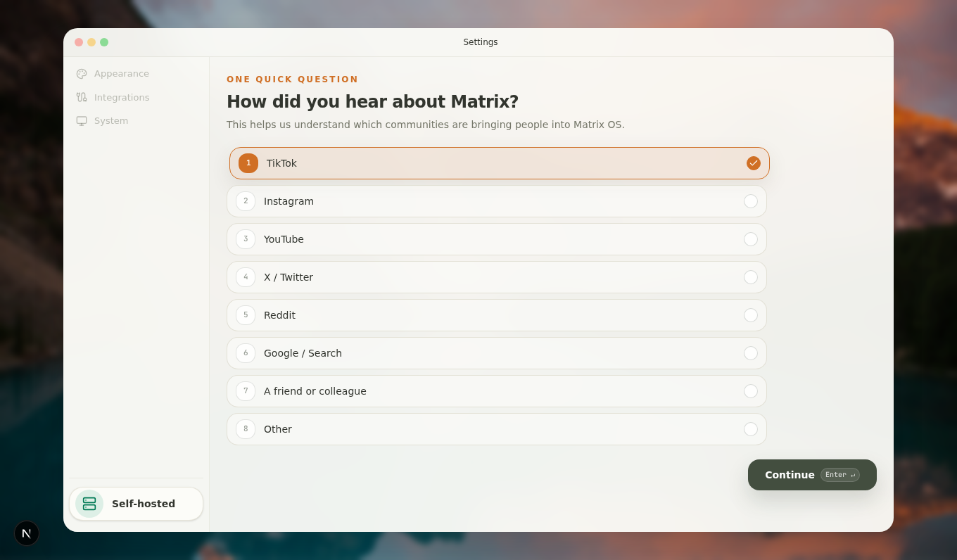Image resolution: width=957 pixels, height=560 pixels.
Task: Click the Integrations connector icon in sidebar
Action: [82, 98]
